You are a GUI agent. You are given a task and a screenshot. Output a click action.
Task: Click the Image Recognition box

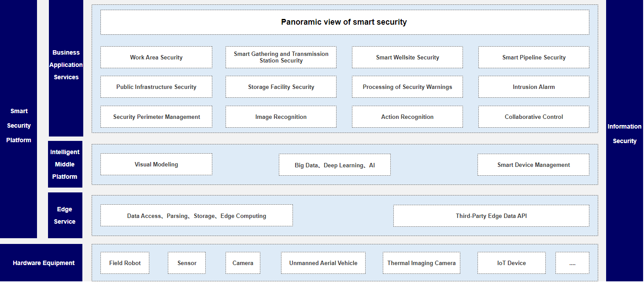[281, 117]
